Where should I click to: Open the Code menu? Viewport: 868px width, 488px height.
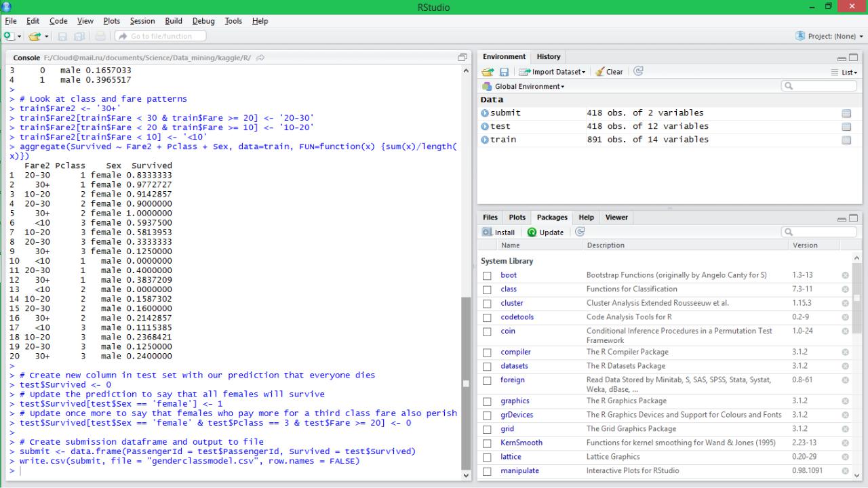click(x=58, y=21)
